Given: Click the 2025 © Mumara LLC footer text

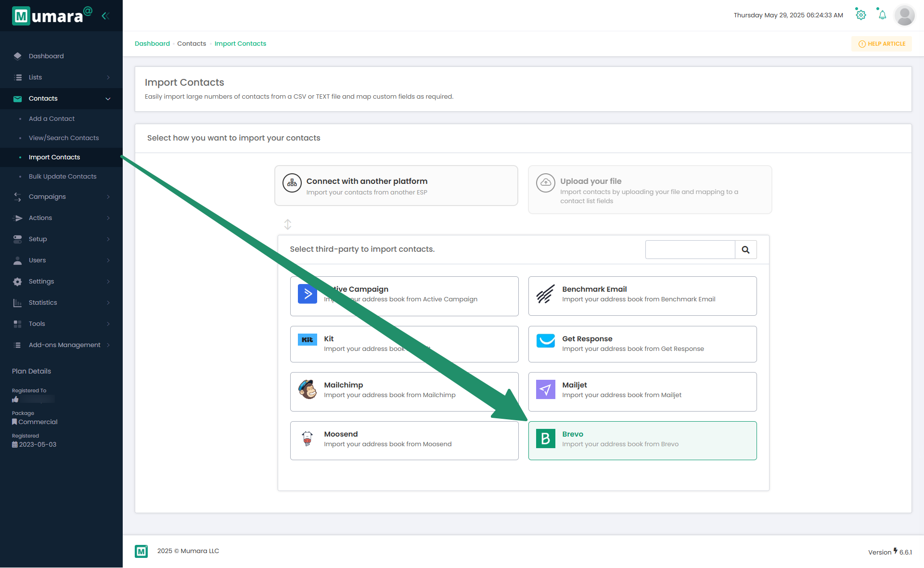Looking at the screenshot, I should tap(188, 551).
